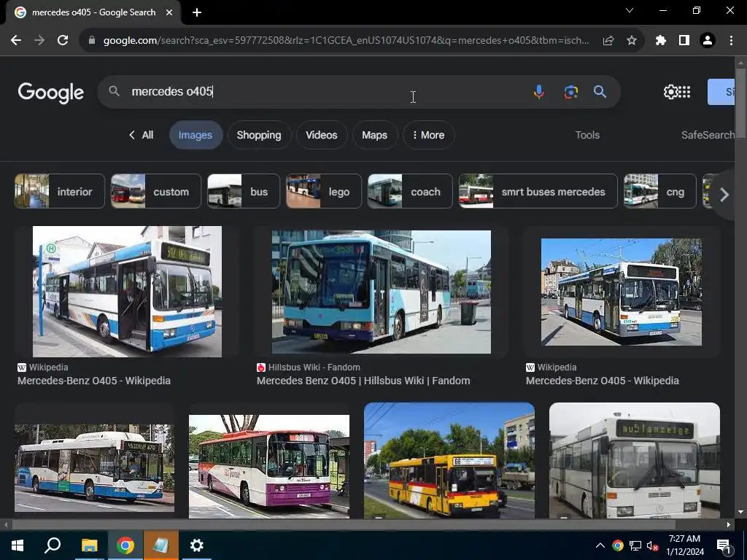The image size is (747, 560).
Task: Open the Mercedes-Benz O405 - Wikipedia link under first image
Action: [x=94, y=381]
